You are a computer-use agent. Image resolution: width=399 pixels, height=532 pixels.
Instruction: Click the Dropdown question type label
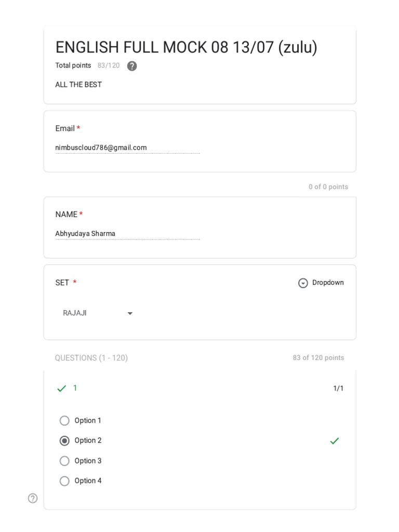328,283
